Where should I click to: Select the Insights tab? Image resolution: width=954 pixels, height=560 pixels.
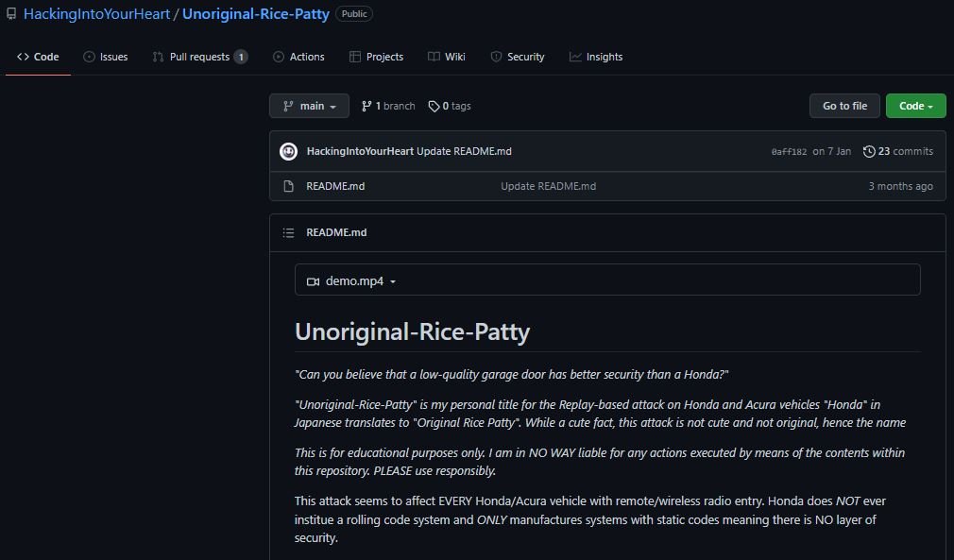coord(596,57)
